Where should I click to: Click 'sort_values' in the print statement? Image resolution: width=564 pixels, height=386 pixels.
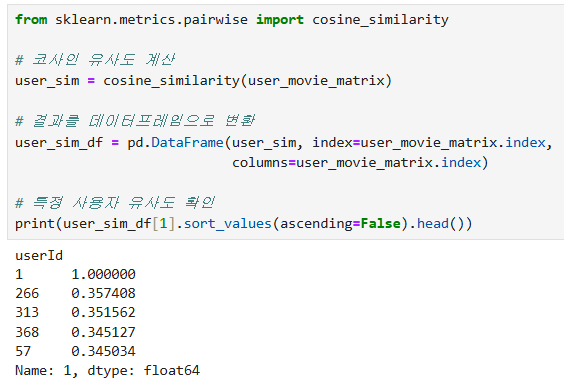pyautogui.click(x=228, y=224)
